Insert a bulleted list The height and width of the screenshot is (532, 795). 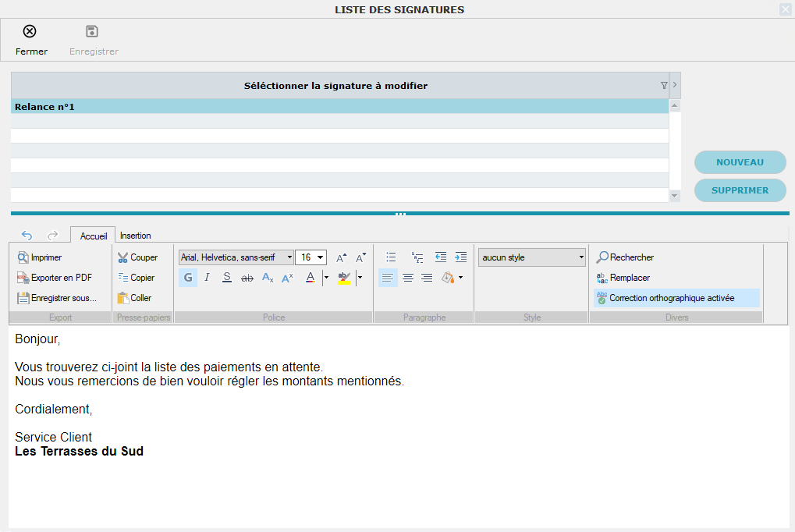[391, 257]
